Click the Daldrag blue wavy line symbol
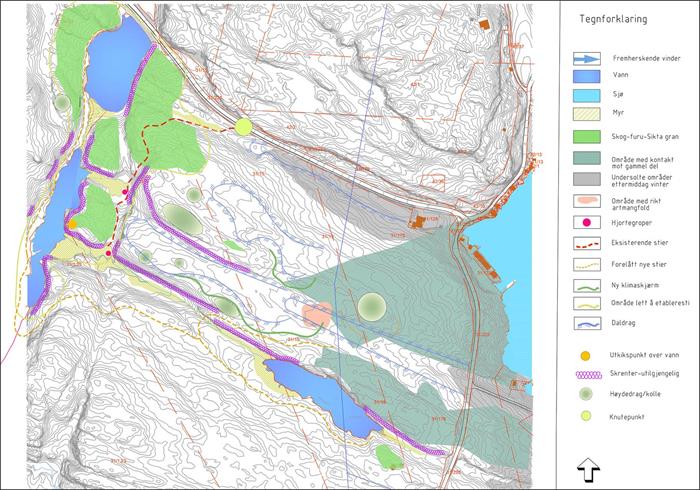Viewport: 700px width, 490px height. [585, 323]
